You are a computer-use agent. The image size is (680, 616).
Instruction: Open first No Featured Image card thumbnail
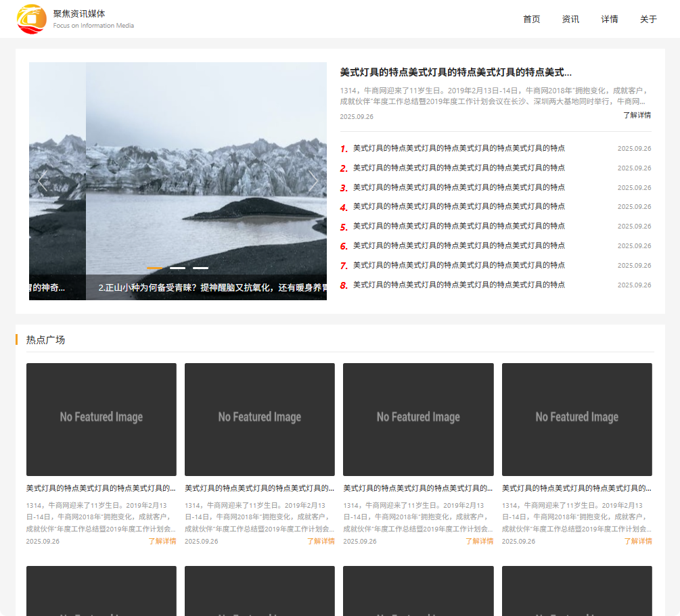pyautogui.click(x=101, y=419)
